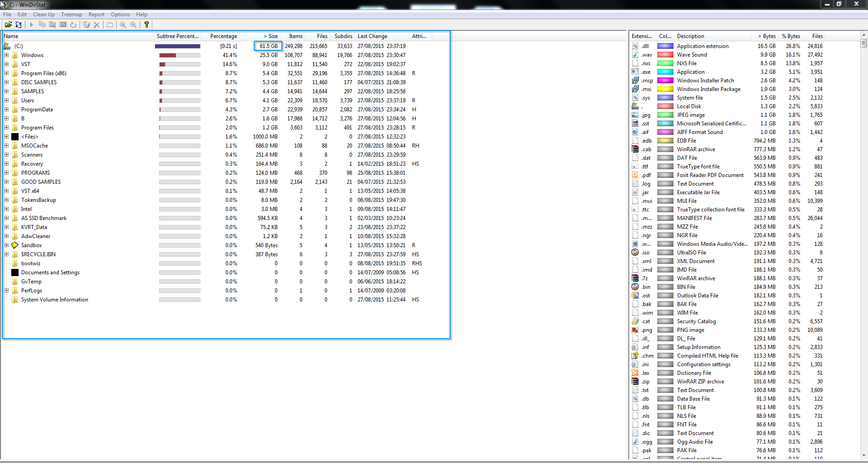Sort by the Name column header
868x464 pixels.
click(x=78, y=36)
